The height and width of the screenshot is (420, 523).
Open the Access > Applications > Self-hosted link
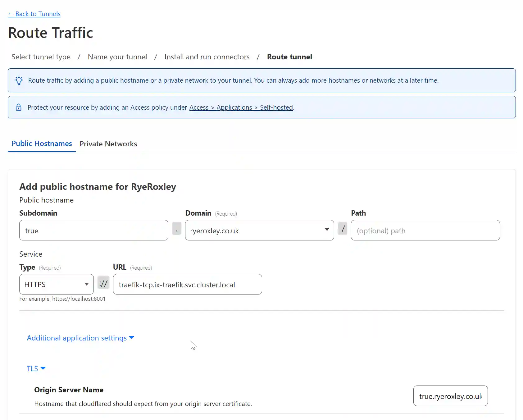[241, 107]
